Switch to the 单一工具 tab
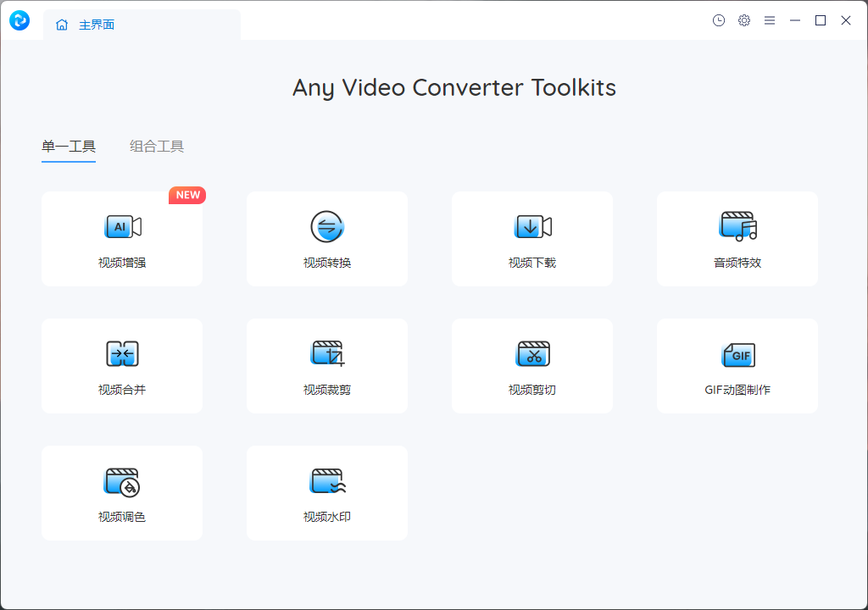 pos(69,146)
